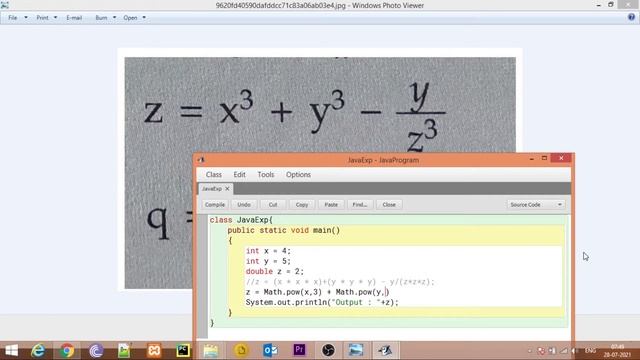Click the editor's left breakpoint margin
This screenshot has height=360, width=640.
pyautogui.click(x=202, y=276)
